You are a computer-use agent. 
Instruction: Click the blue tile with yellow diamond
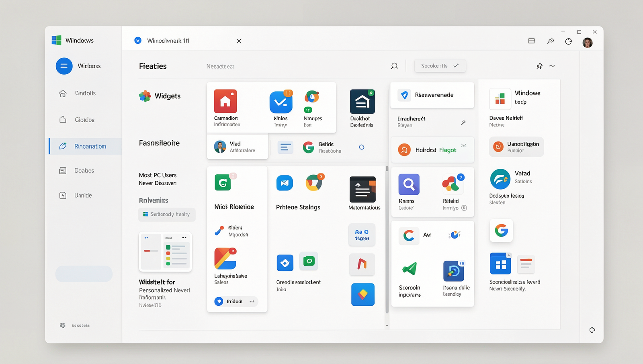[x=363, y=294]
